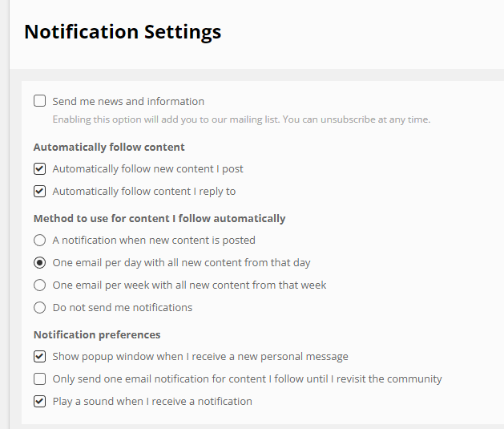Uncheck Automatically follow content I reply to checkbox
This screenshot has width=504, height=429.
[x=39, y=191]
